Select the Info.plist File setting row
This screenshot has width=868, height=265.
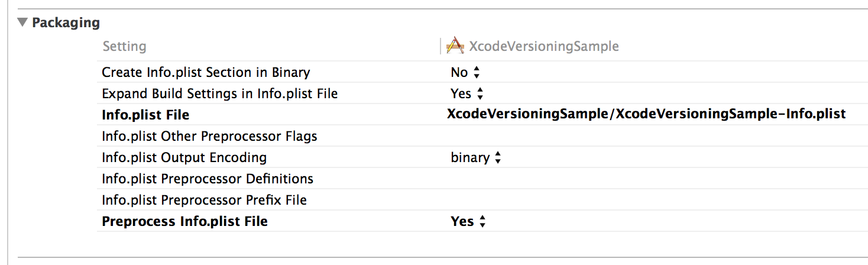pyautogui.click(x=482, y=115)
